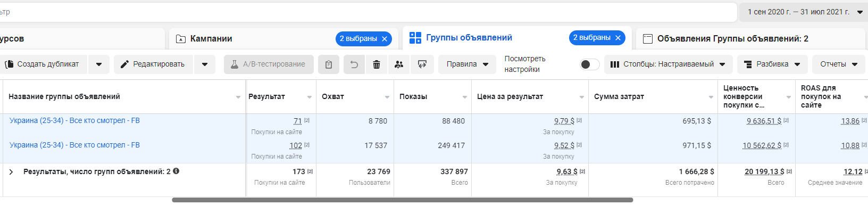Open Сумма затрат column menu arrow

[711, 97]
